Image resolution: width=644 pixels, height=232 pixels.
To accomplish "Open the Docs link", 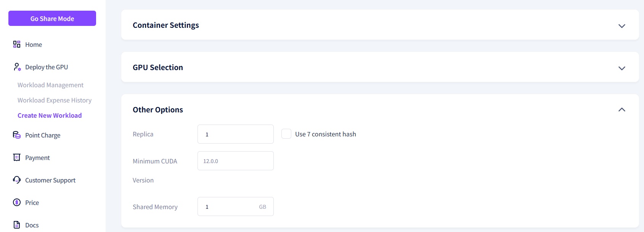I will pyautogui.click(x=32, y=225).
